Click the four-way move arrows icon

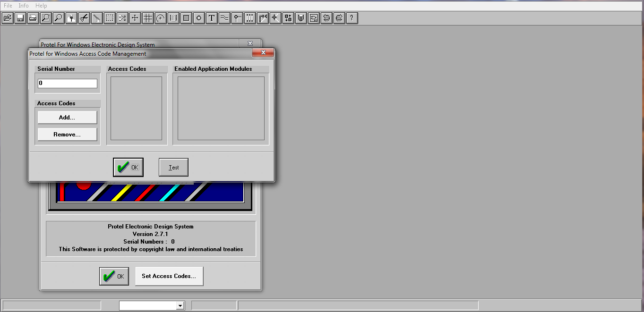pyautogui.click(x=135, y=18)
